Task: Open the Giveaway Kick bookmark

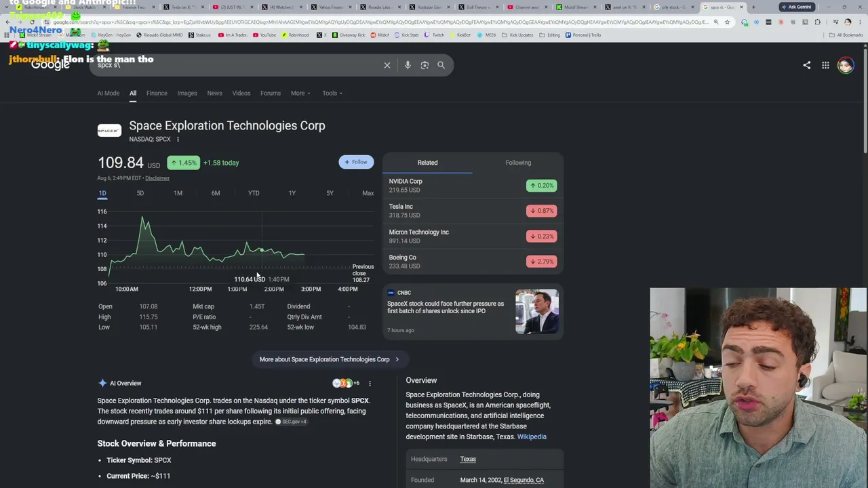Action: click(x=350, y=35)
